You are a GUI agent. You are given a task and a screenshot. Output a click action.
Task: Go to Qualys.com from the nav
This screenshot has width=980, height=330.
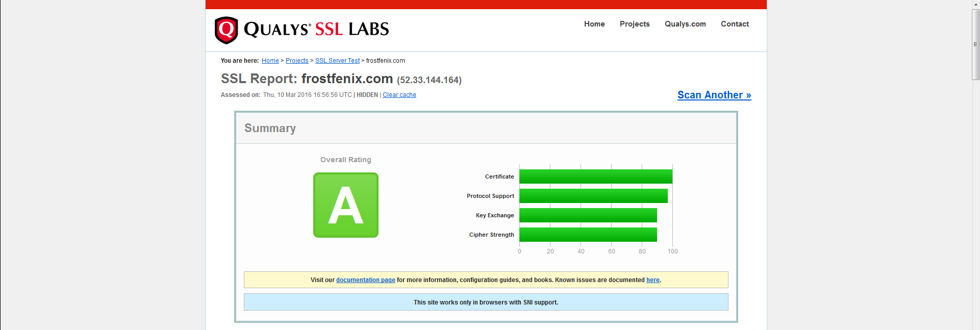[x=685, y=24]
